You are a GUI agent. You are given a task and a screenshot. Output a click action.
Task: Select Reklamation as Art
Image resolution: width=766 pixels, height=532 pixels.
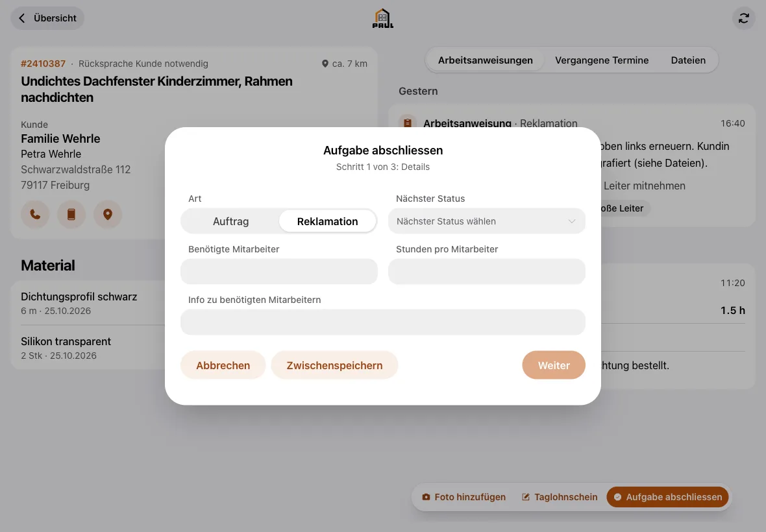pos(327,221)
